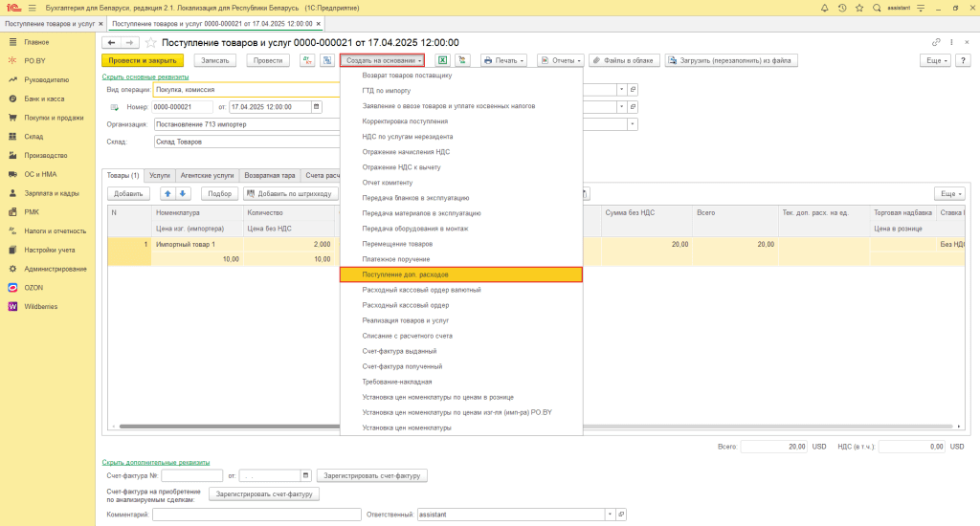Move row down with blue arrow

click(x=183, y=193)
